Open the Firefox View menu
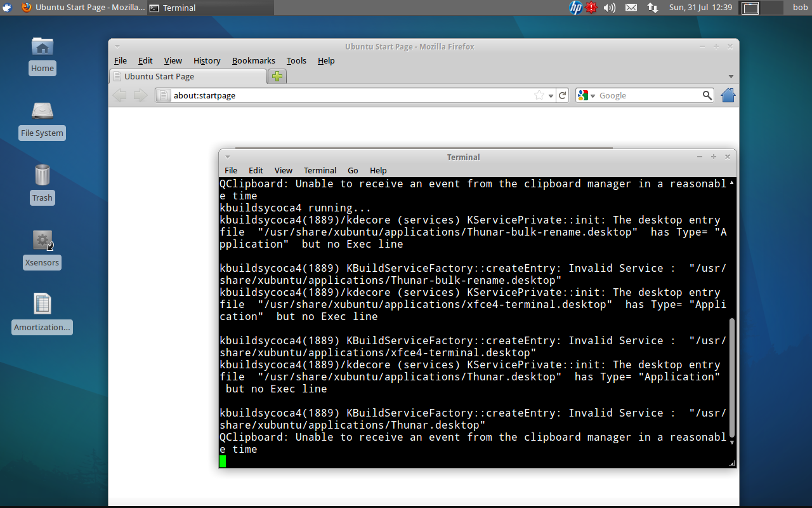Screen dimensions: 812x508 (173, 60)
